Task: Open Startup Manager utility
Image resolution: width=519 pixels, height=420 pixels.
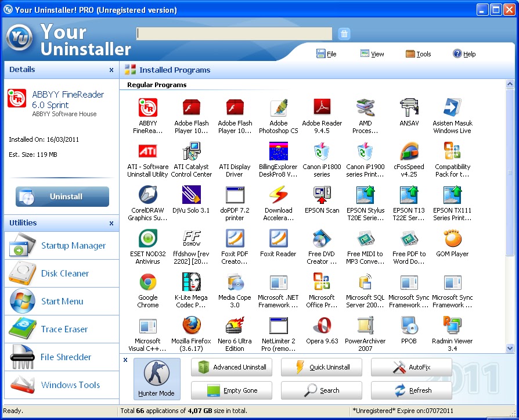Action: [x=62, y=246]
